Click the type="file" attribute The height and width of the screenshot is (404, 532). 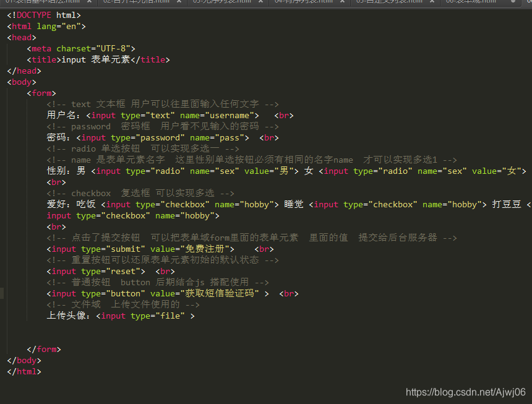[158, 316]
